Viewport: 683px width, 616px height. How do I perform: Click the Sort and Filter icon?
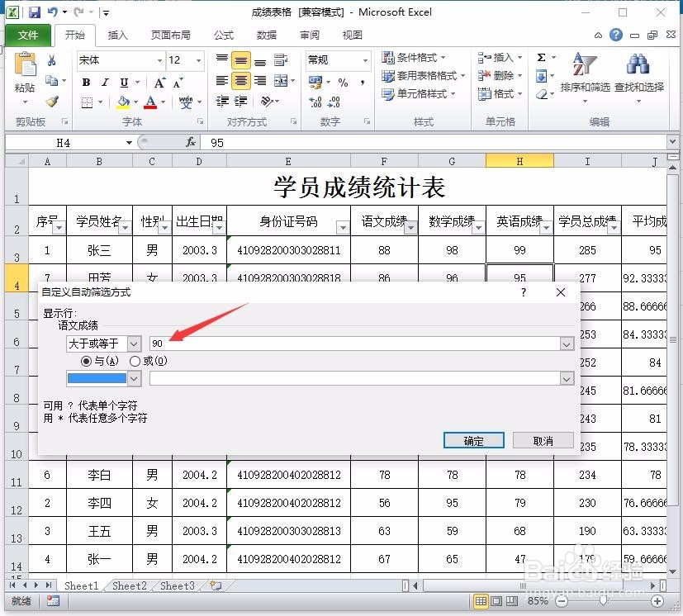pos(585,64)
